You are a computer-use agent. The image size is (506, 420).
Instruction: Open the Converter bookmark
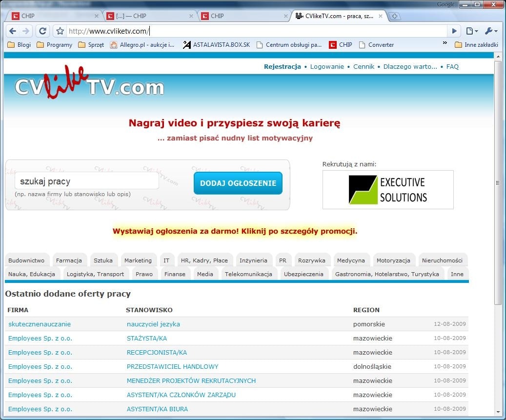pos(376,45)
